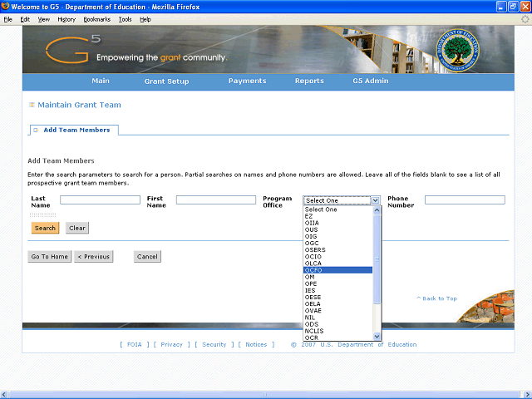Select the Add Team Members tab
Screen dimensions: 532x399
point(74,130)
